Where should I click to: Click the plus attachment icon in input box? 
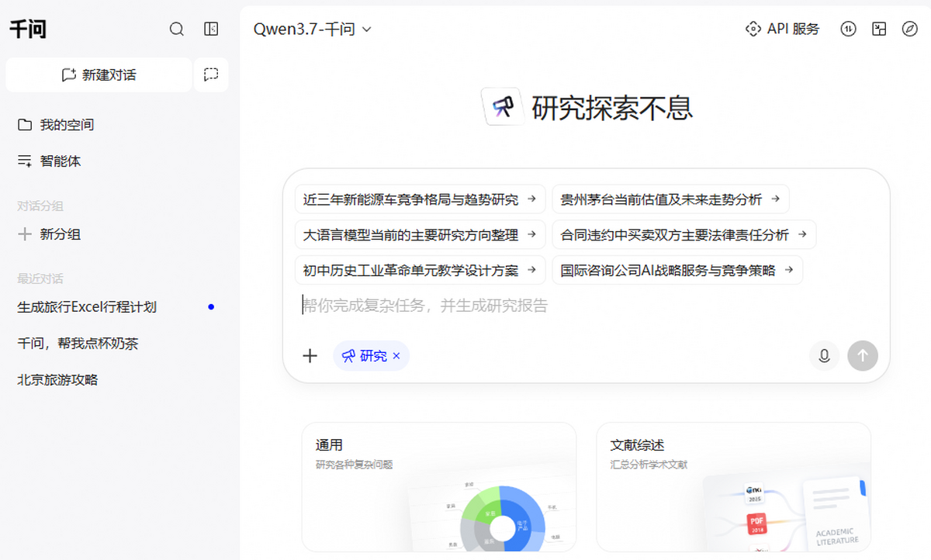point(310,356)
